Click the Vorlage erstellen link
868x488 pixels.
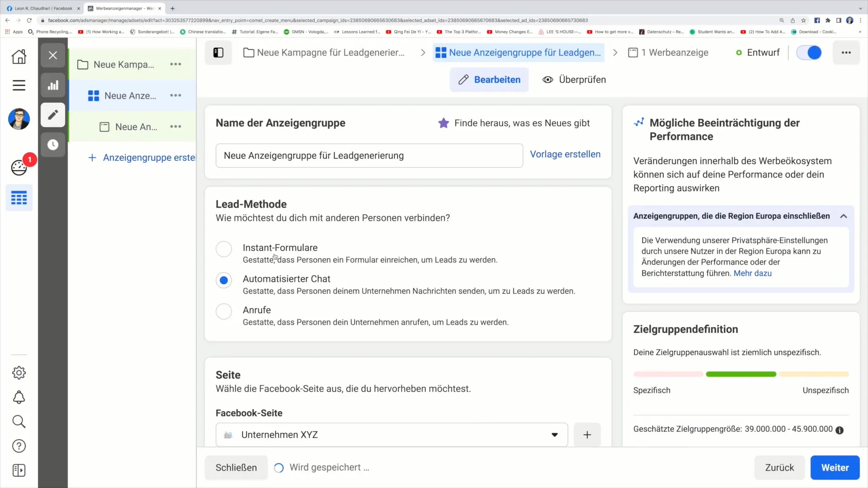coord(565,154)
